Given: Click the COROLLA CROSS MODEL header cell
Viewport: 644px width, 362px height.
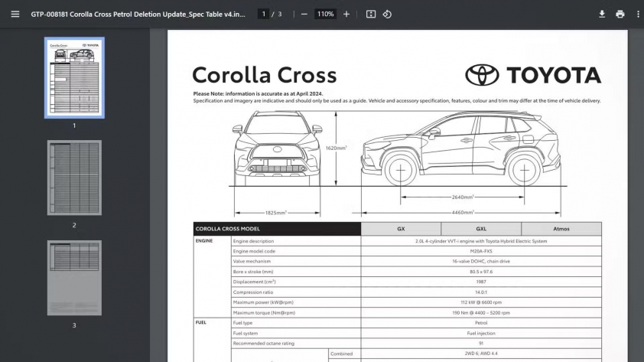Looking at the screenshot, I should tap(277, 229).
